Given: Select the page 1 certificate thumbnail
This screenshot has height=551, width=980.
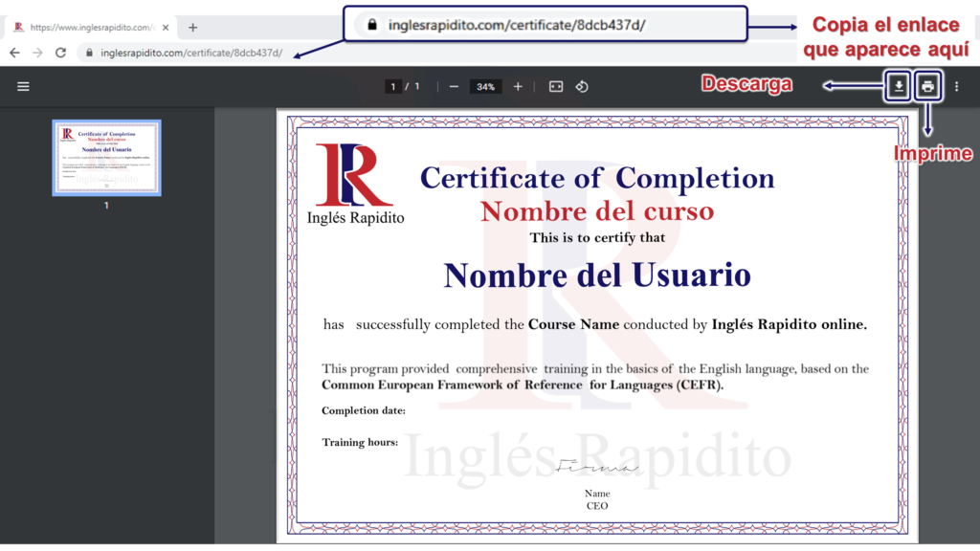Looking at the screenshot, I should [x=106, y=158].
